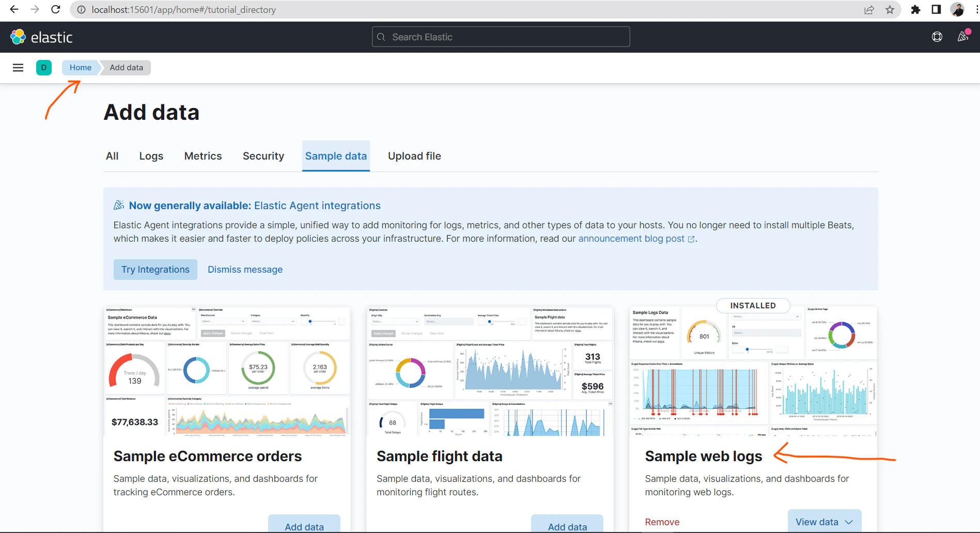
Task: Open the Elastic help menu icon
Action: point(937,37)
